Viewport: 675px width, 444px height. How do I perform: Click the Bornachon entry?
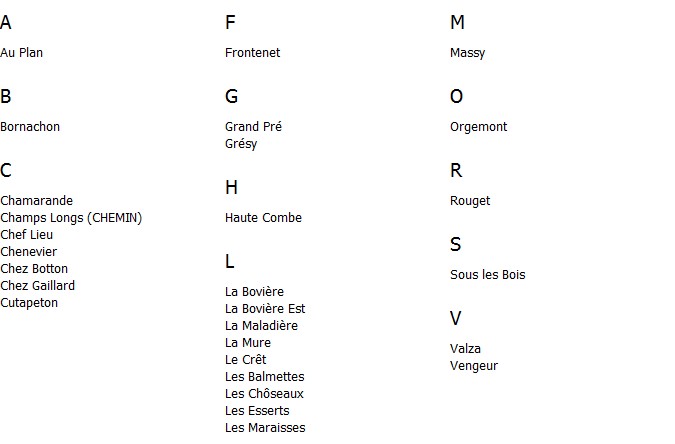(x=30, y=127)
